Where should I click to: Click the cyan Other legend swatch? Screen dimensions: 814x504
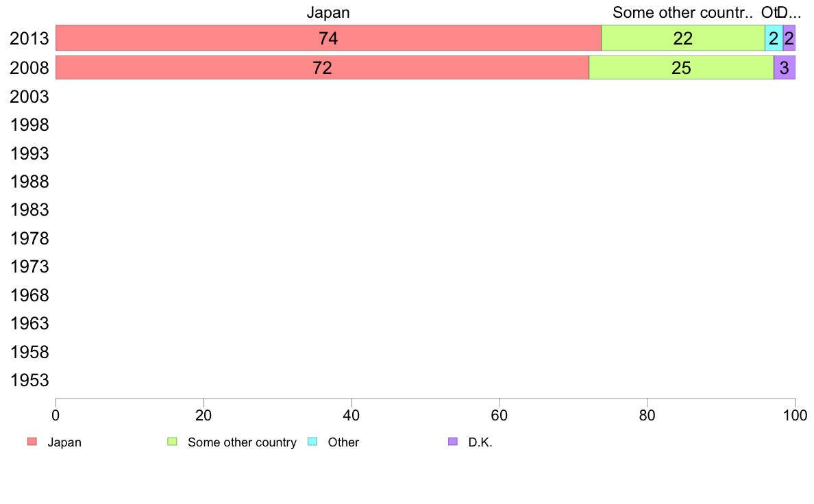click(x=312, y=442)
